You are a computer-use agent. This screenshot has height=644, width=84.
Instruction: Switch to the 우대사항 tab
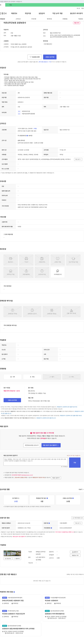(34, 19)
